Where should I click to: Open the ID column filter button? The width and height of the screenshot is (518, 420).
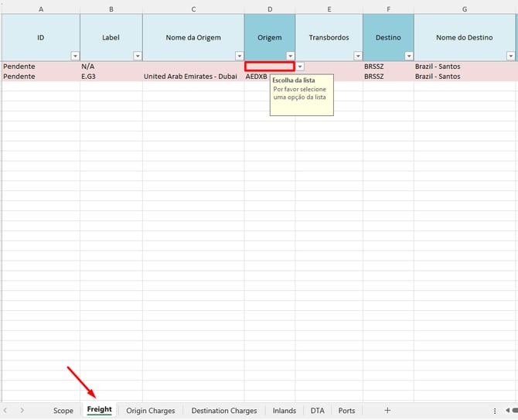click(75, 56)
